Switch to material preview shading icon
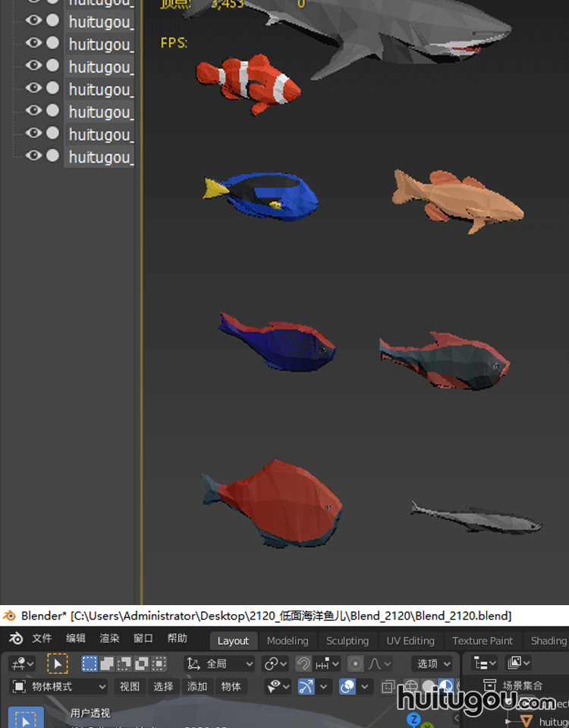The width and height of the screenshot is (569, 728). tap(445, 687)
